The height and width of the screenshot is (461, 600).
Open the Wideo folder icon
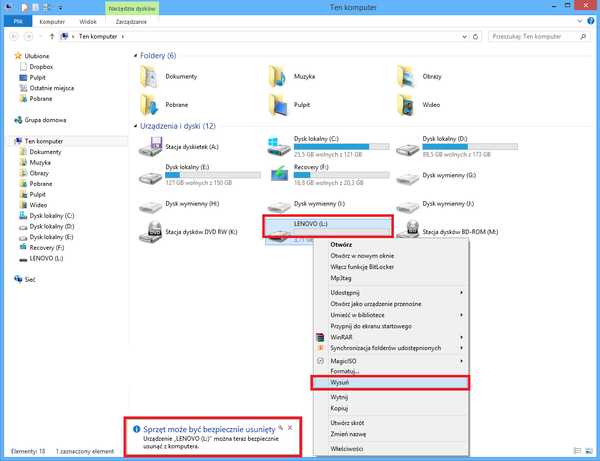[406, 105]
